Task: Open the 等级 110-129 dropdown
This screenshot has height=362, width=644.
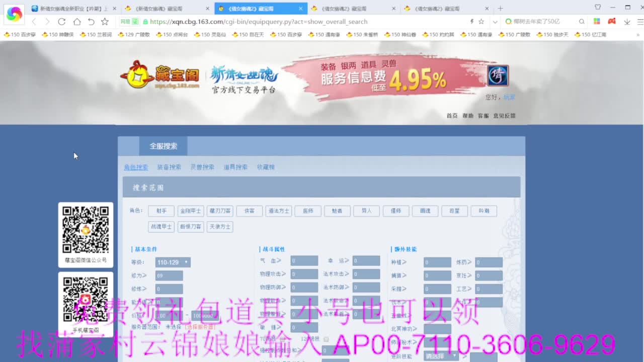Action: 173,262
